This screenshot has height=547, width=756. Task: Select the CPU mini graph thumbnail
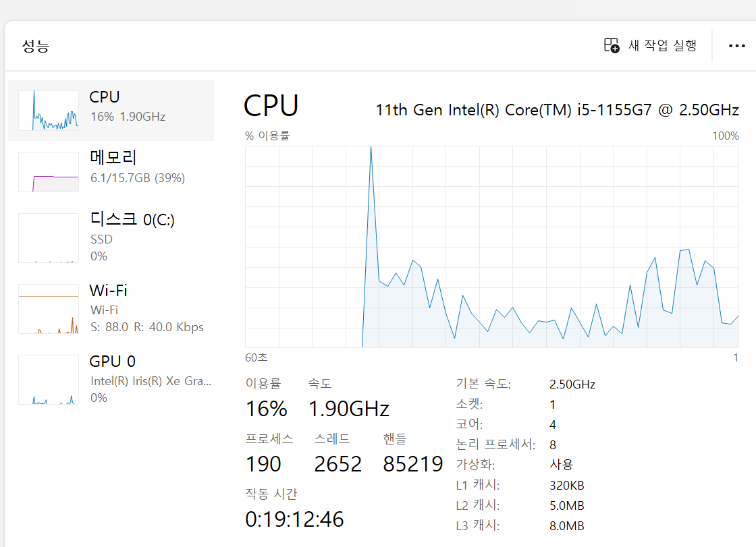click(x=49, y=110)
